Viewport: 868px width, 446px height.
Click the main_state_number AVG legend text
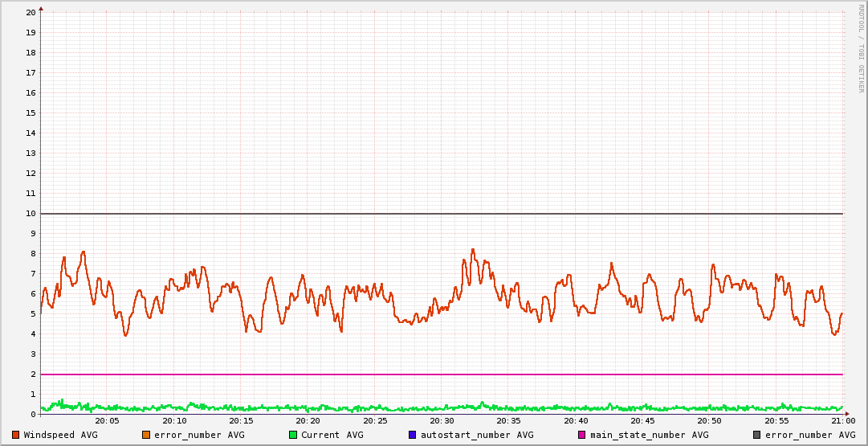click(x=649, y=435)
